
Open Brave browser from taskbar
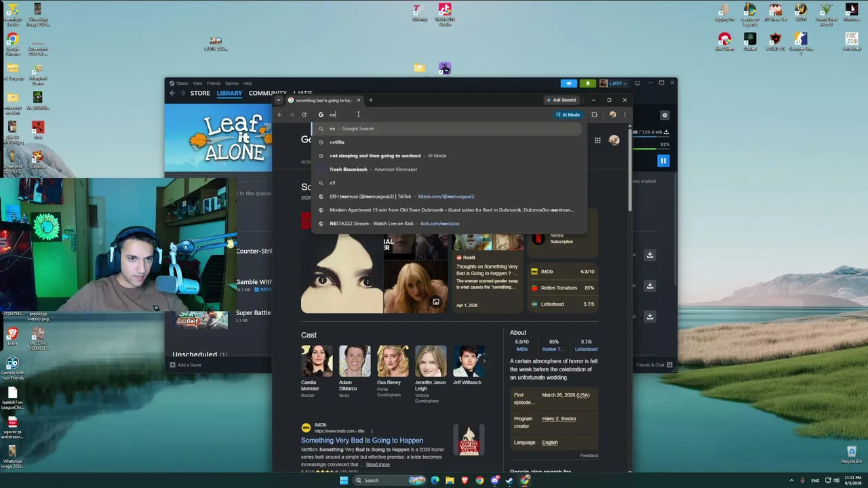pyautogui.click(x=465, y=481)
